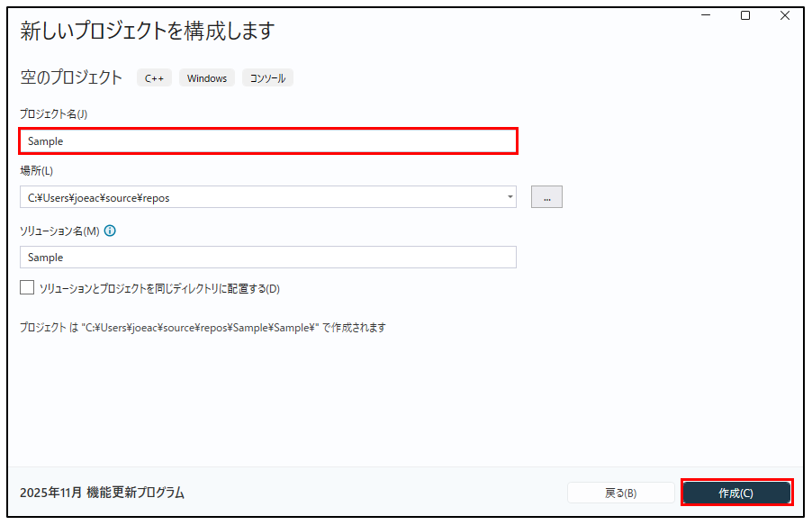The height and width of the screenshot is (525, 812).
Task: Enable placing solution and project in same directory
Action: point(27,288)
